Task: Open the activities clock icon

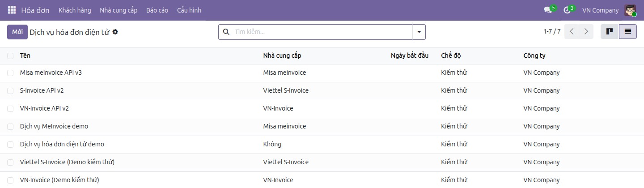Action: coord(567,10)
